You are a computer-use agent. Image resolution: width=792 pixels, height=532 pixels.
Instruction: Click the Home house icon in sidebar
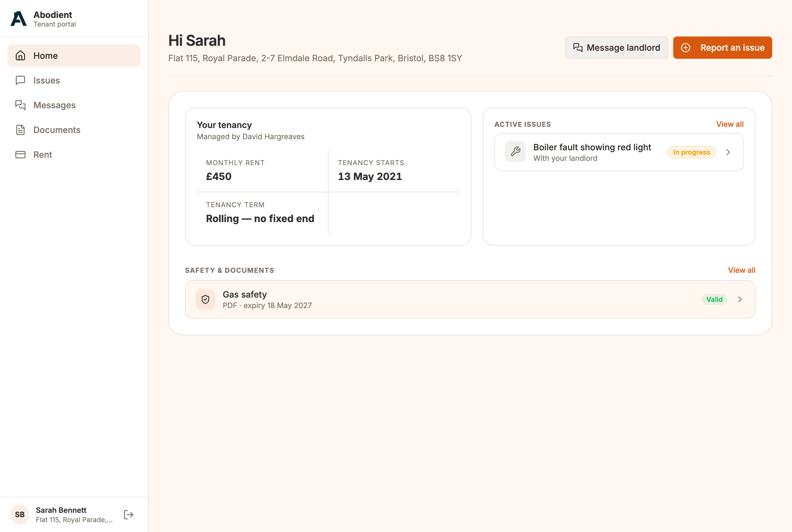tap(20, 55)
